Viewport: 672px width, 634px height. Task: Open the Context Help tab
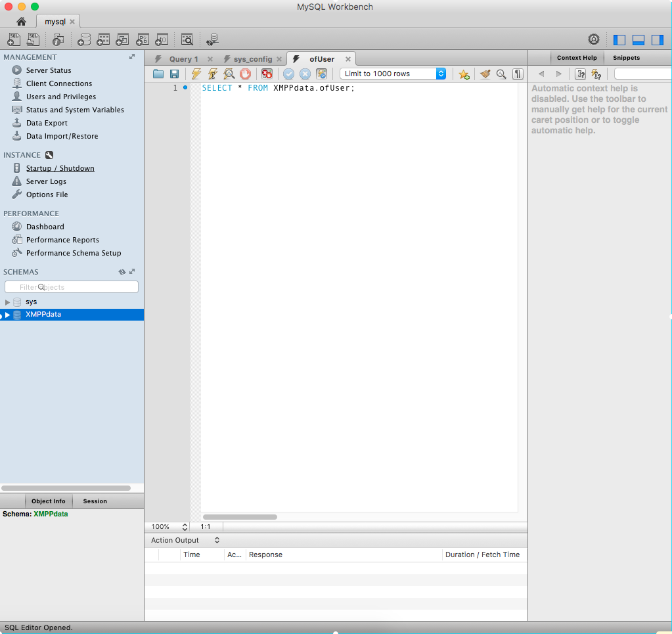click(577, 57)
